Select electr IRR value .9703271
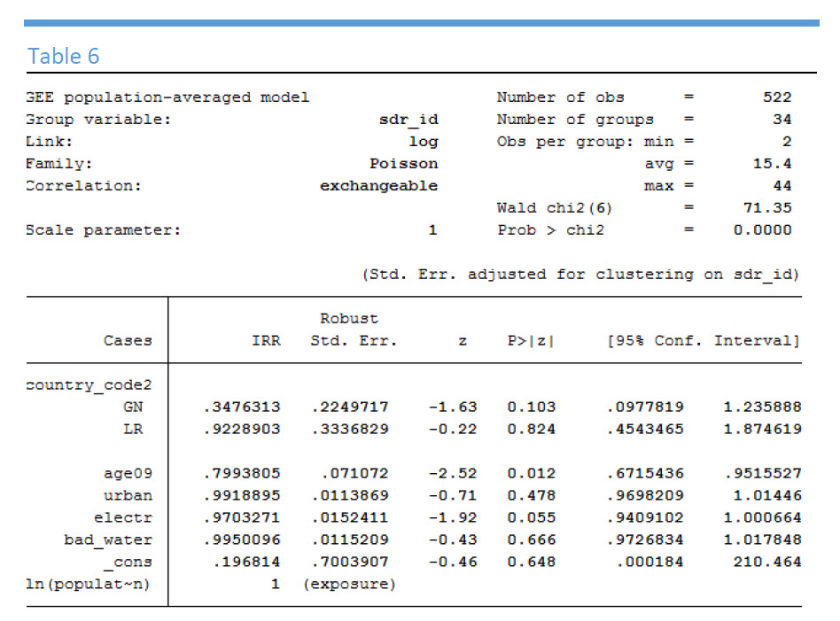Image resolution: width=840 pixels, height=621 pixels. (242, 517)
